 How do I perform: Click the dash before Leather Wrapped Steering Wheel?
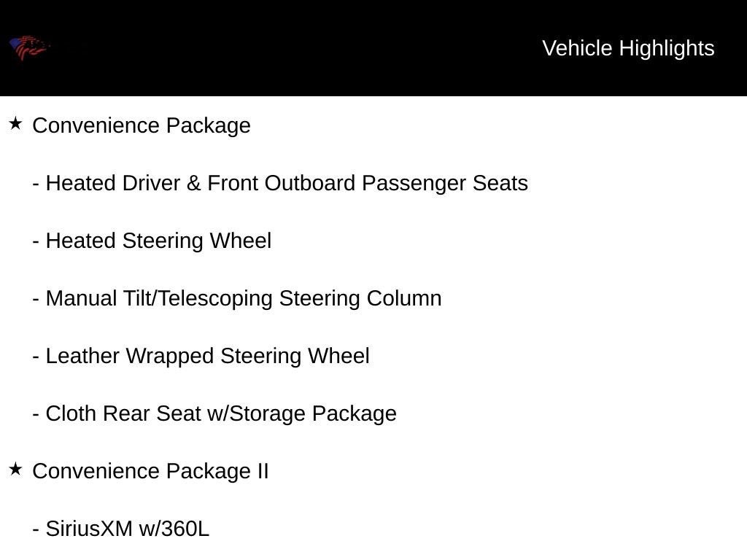point(36,357)
